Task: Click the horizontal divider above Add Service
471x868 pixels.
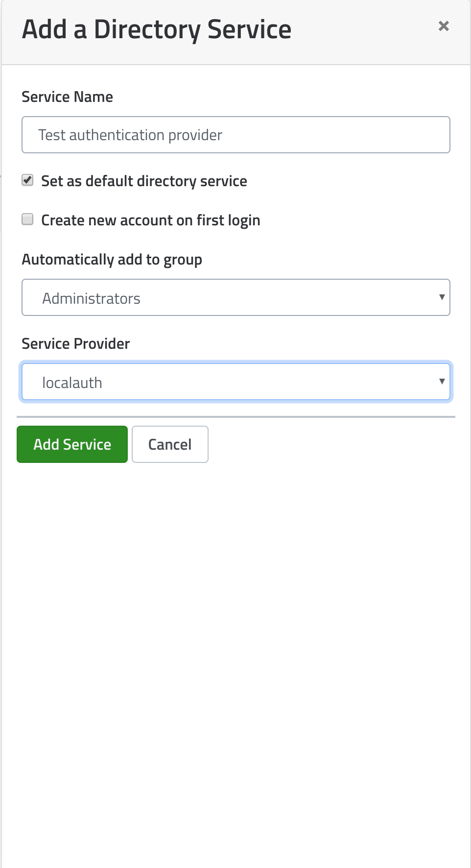Action: point(235,417)
